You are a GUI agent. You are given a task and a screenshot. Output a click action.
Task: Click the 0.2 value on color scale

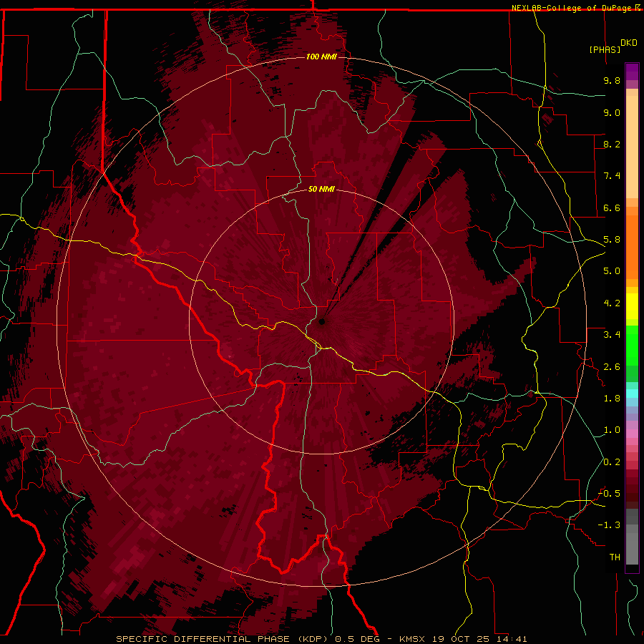[612, 462]
